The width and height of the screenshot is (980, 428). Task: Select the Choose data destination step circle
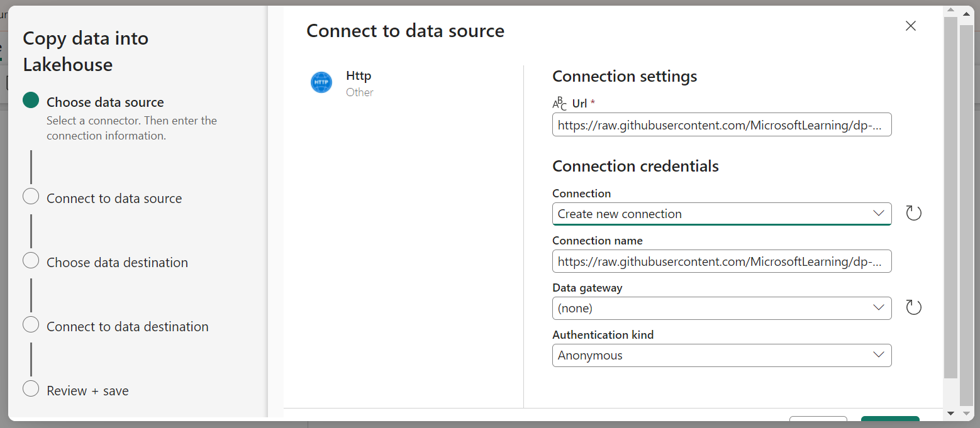click(x=31, y=260)
